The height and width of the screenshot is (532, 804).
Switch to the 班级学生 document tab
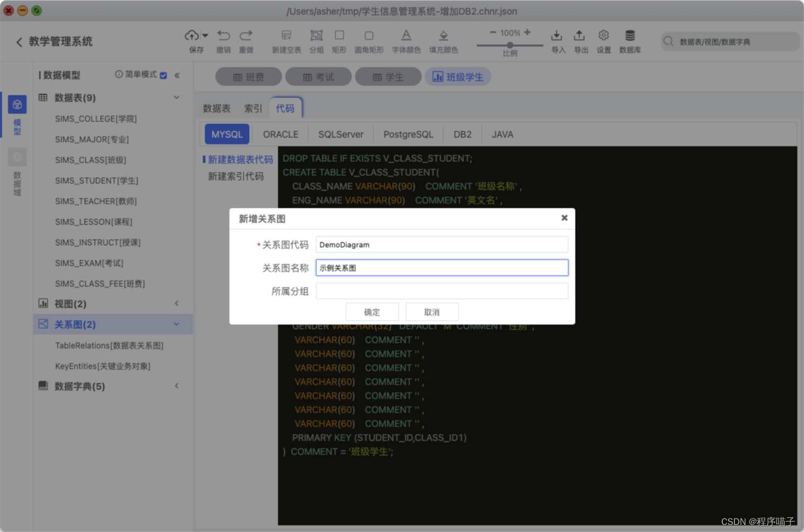coord(458,77)
